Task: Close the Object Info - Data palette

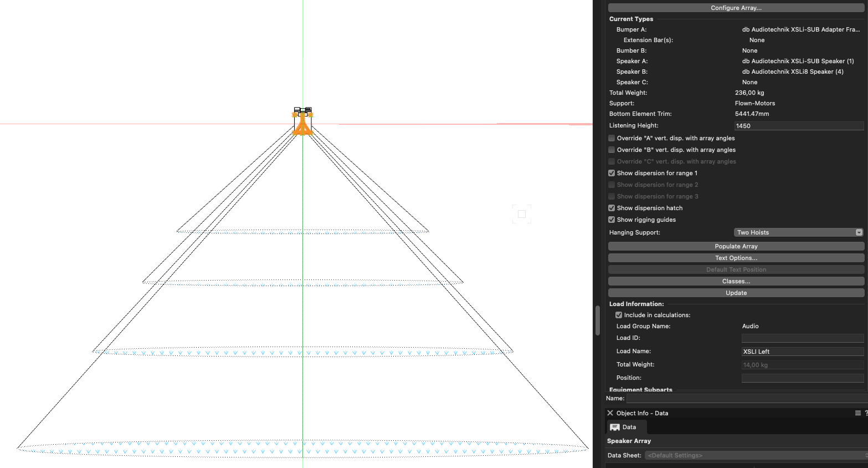Action: (x=610, y=413)
